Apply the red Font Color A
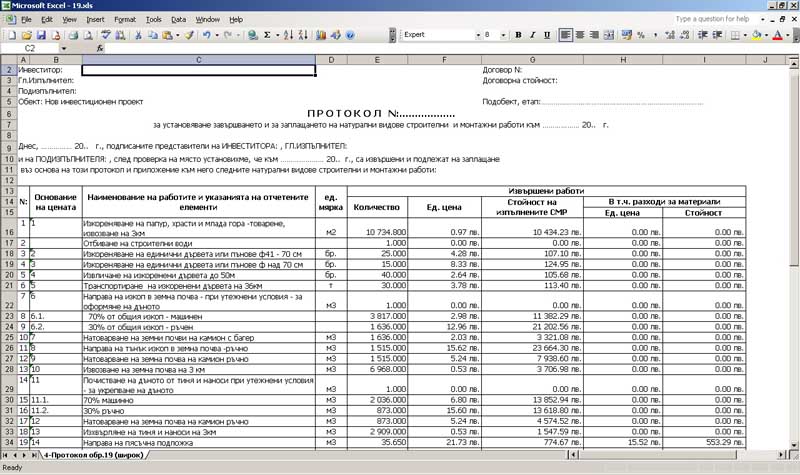Viewport: 800px width, 475px height. (x=778, y=35)
